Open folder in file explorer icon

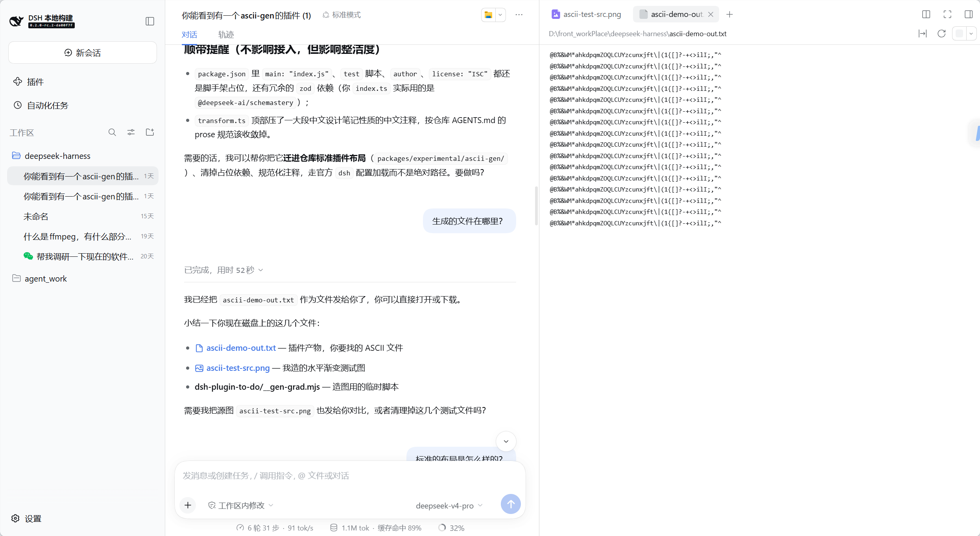[x=488, y=15]
